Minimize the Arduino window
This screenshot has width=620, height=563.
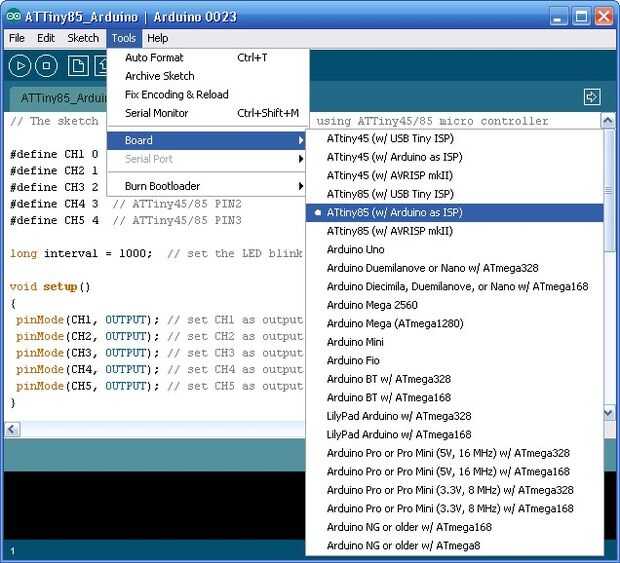(558, 17)
